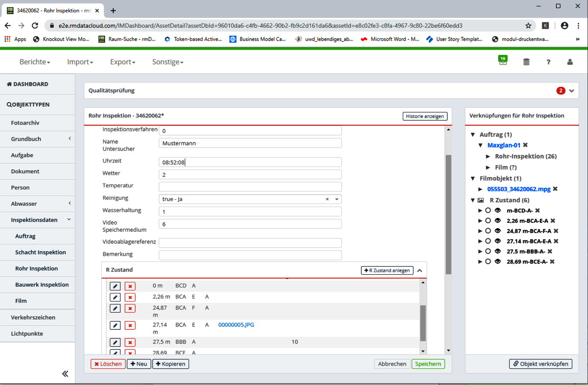Click into the Temperatur input field
The width and height of the screenshot is (588, 385).
pyautogui.click(x=250, y=187)
